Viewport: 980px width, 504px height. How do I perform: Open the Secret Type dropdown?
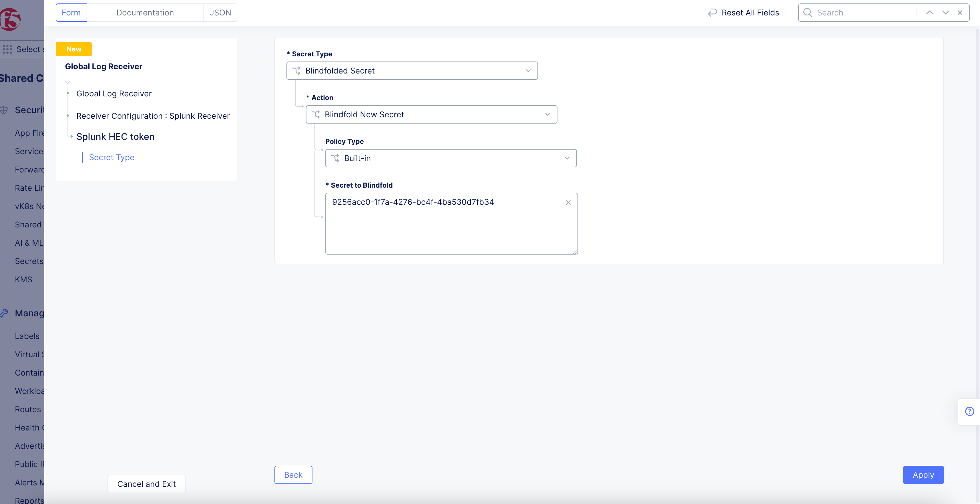pos(412,71)
